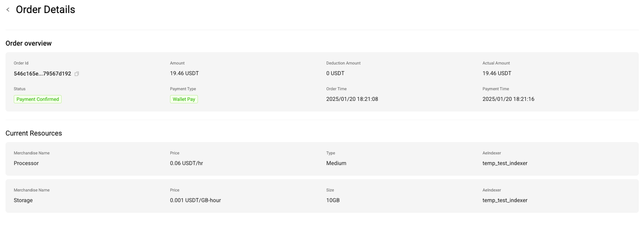
Task: Click the Order Details page title
Action: [45, 10]
